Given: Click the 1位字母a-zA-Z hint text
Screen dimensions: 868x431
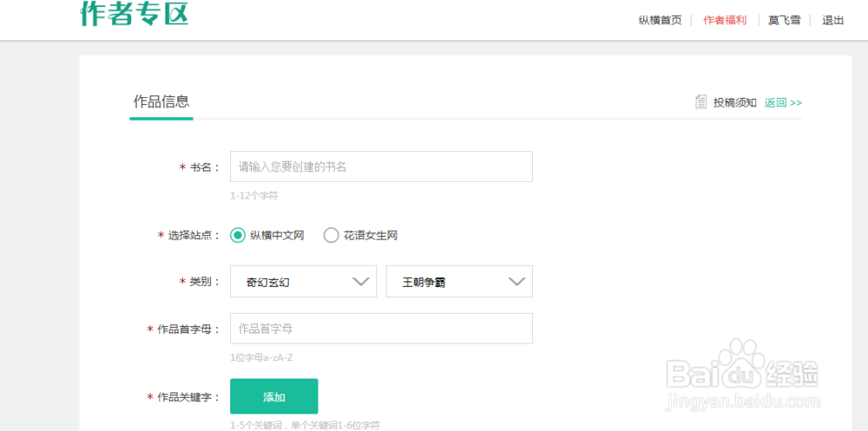Looking at the screenshot, I should point(261,357).
